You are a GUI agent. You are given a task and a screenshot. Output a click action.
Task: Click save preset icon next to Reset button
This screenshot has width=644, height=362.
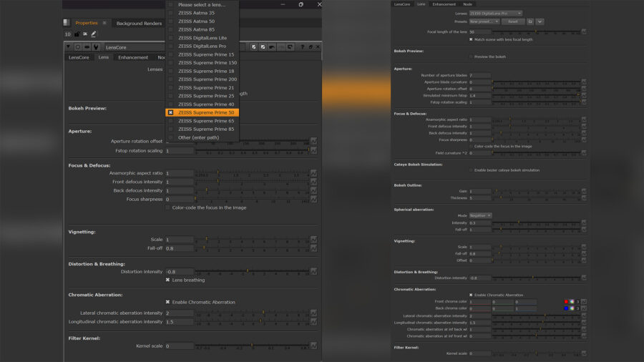tap(530, 21)
